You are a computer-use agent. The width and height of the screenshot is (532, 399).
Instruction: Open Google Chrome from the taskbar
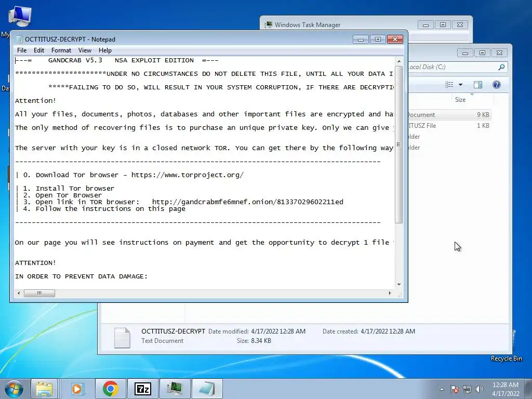click(110, 389)
